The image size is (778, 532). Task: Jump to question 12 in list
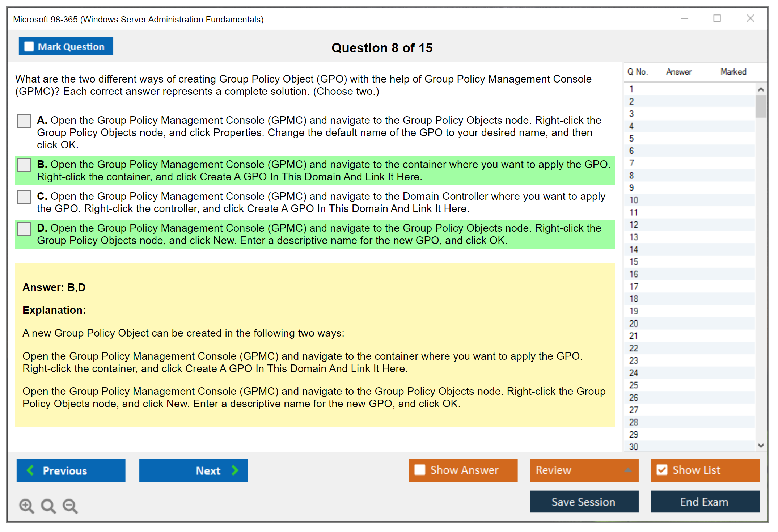click(x=634, y=225)
